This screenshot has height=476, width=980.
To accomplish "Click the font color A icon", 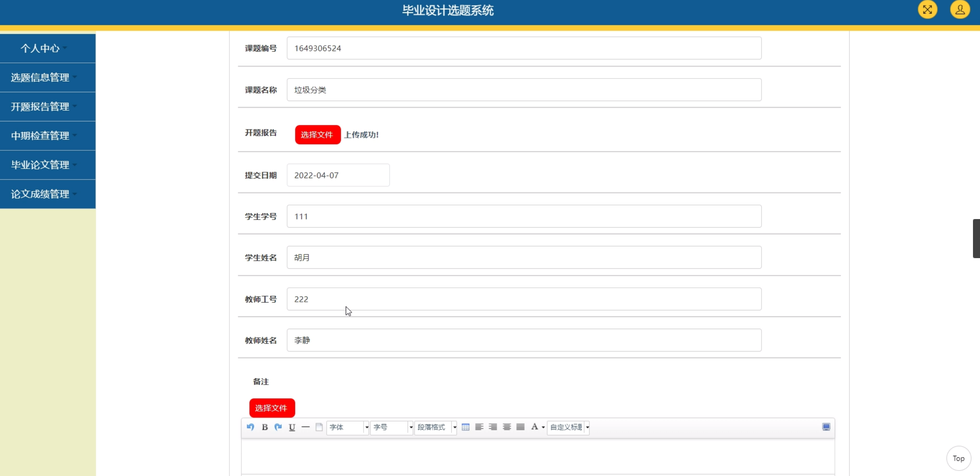I will [534, 427].
